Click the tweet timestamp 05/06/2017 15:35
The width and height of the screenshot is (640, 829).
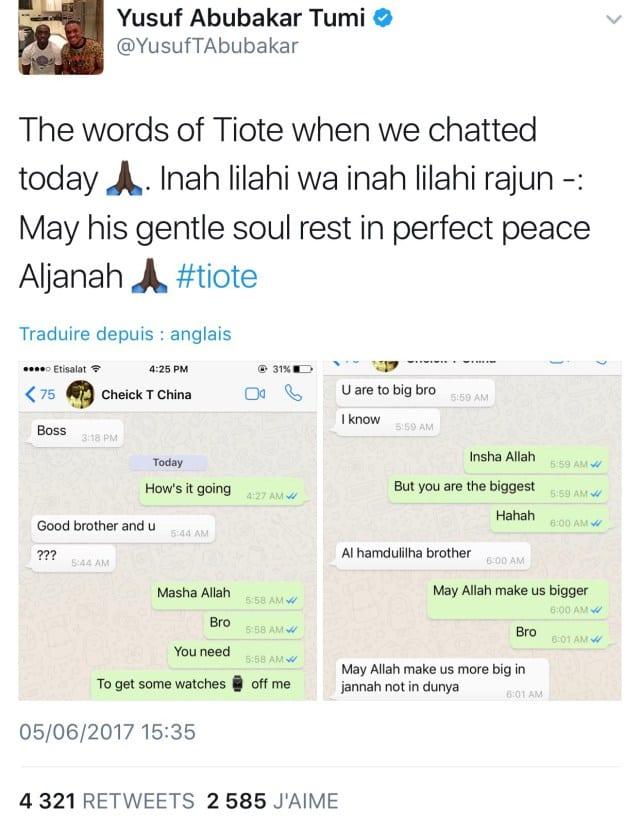(107, 732)
